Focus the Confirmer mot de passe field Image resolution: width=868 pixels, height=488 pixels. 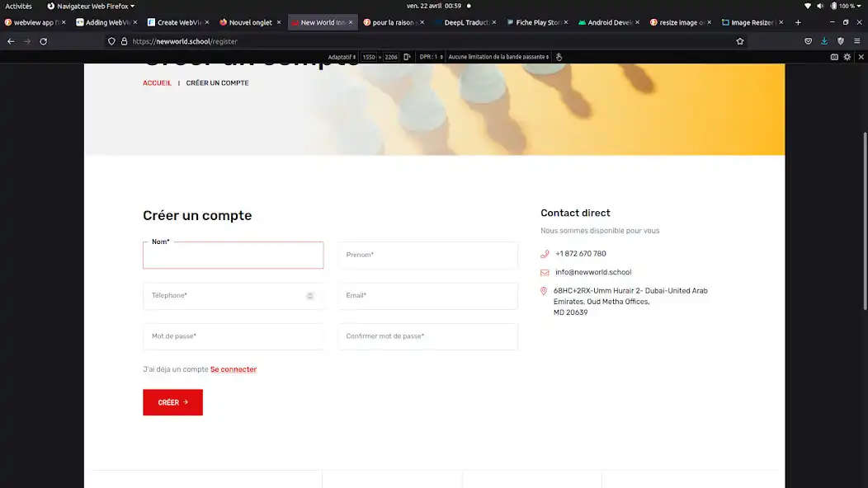428,336
